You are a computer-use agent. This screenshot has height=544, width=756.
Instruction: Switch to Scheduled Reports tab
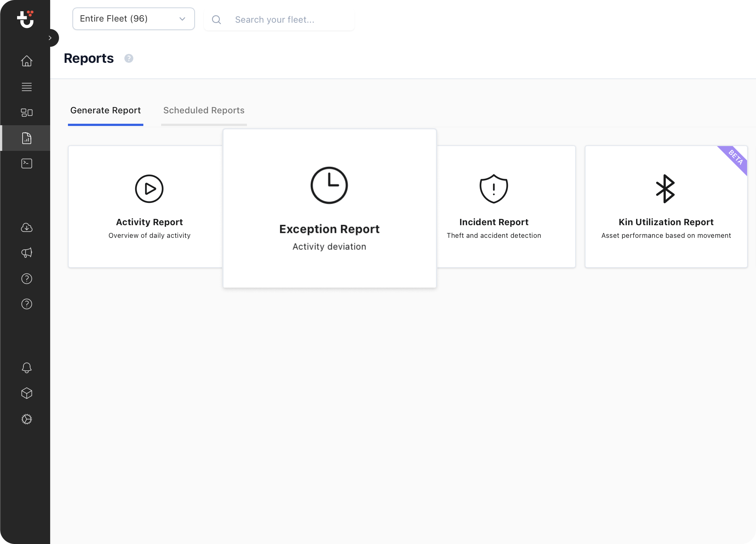(203, 111)
